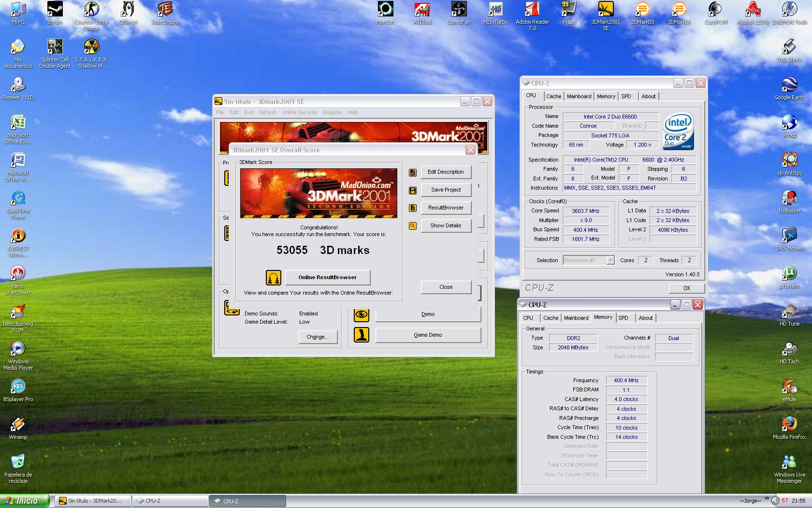Click the Intel Core 2 Duo logo
This screenshot has width=812, height=508.
(x=678, y=131)
